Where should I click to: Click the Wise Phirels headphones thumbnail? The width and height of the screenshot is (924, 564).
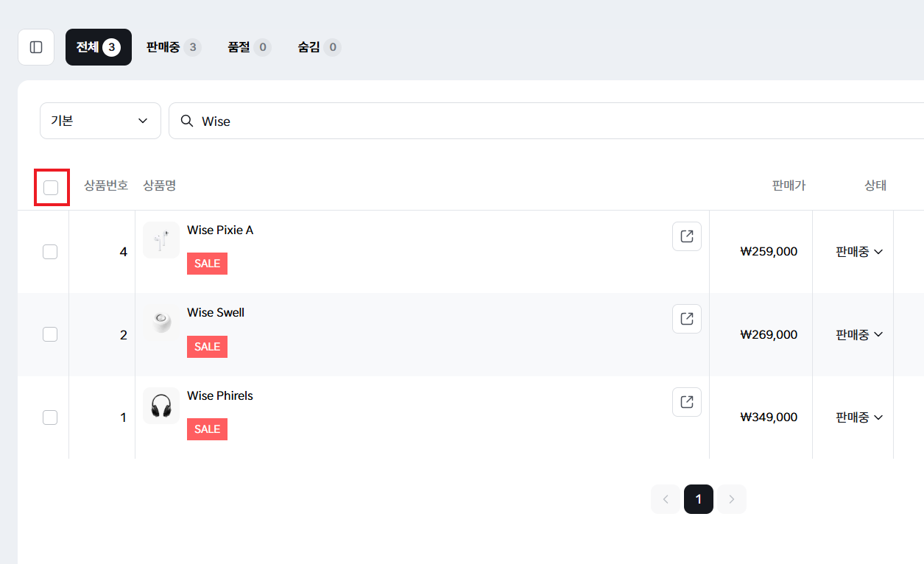coord(161,406)
